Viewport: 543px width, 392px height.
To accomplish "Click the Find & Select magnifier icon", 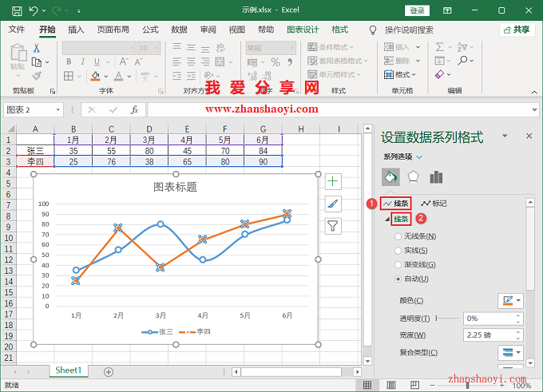I will click(462, 61).
